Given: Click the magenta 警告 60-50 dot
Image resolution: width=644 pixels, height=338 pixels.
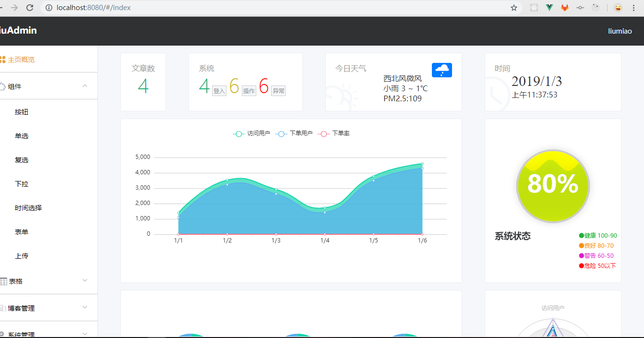Looking at the screenshot, I should tap(582, 256).
